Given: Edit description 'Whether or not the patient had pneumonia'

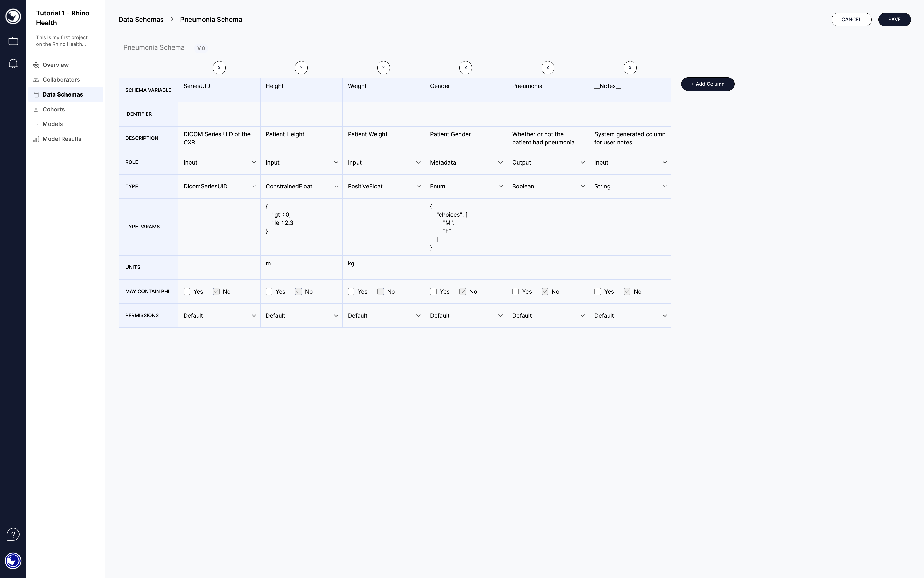Looking at the screenshot, I should pos(548,138).
